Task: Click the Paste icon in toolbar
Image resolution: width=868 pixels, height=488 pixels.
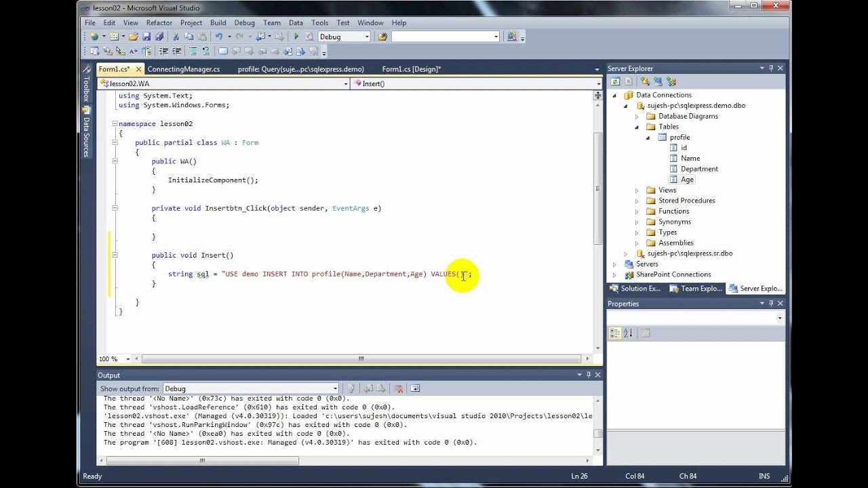Action: point(202,37)
